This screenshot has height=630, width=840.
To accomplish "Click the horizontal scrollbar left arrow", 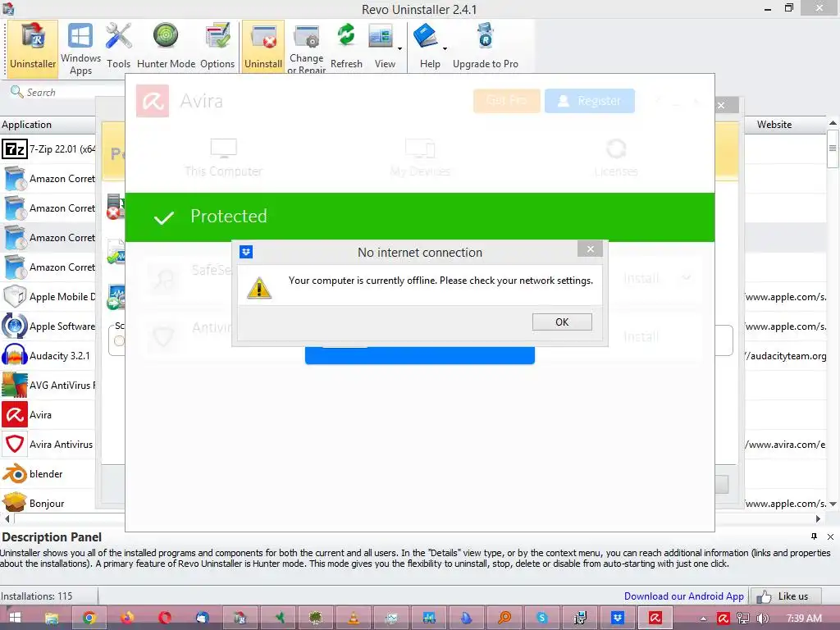I will point(7,518).
